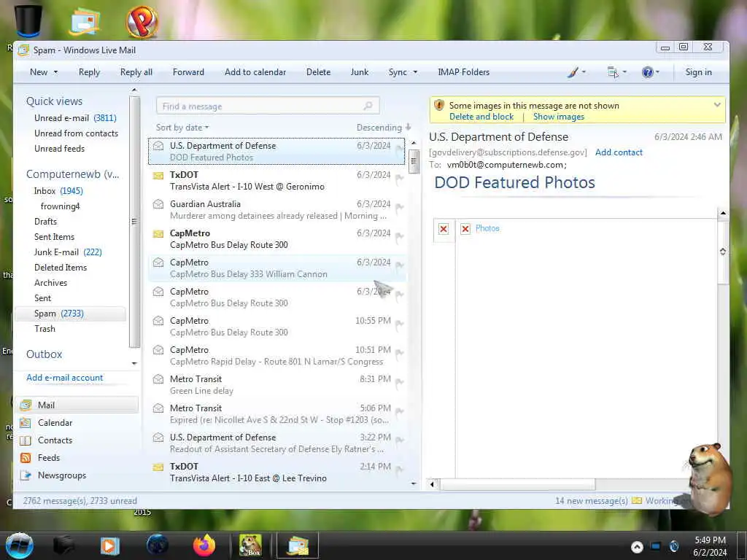Expand the yellow info bar chevron
This screenshot has width=747, height=560.
[x=717, y=105]
